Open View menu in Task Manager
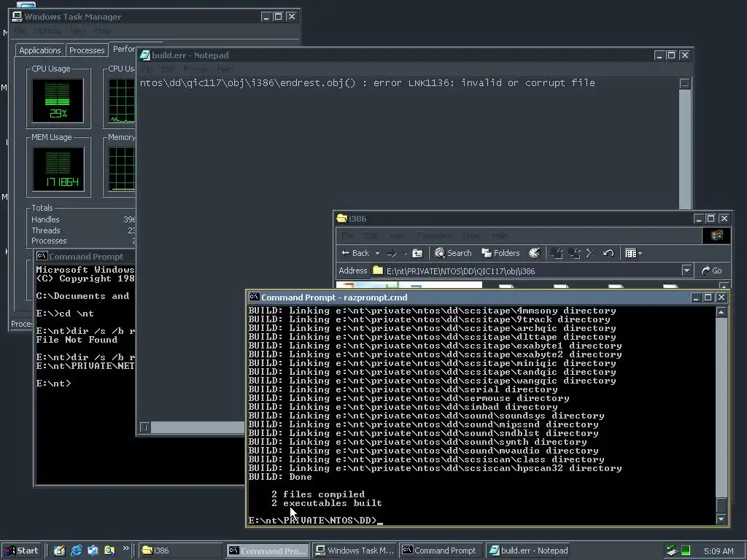Screen dimensions: 747x560 pyautogui.click(x=78, y=31)
